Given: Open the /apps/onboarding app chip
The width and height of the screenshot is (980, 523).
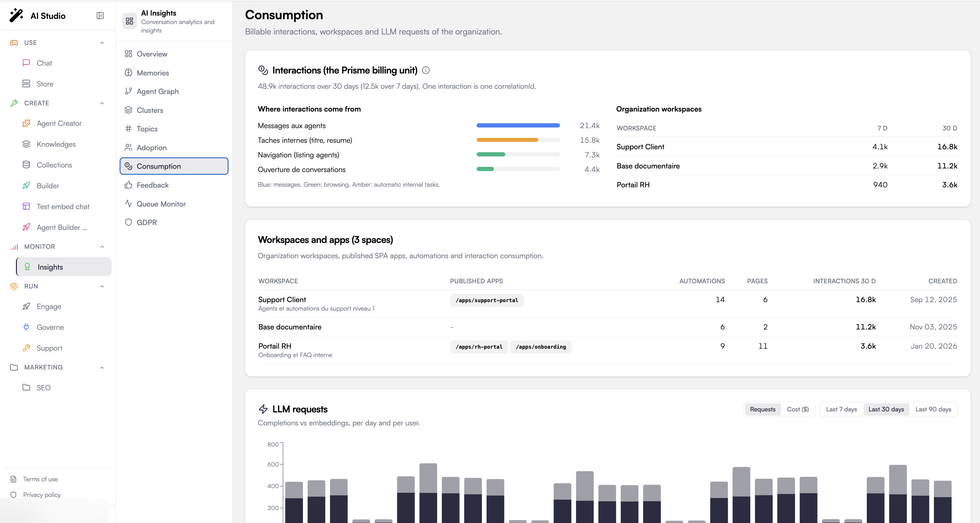Looking at the screenshot, I should (x=541, y=346).
